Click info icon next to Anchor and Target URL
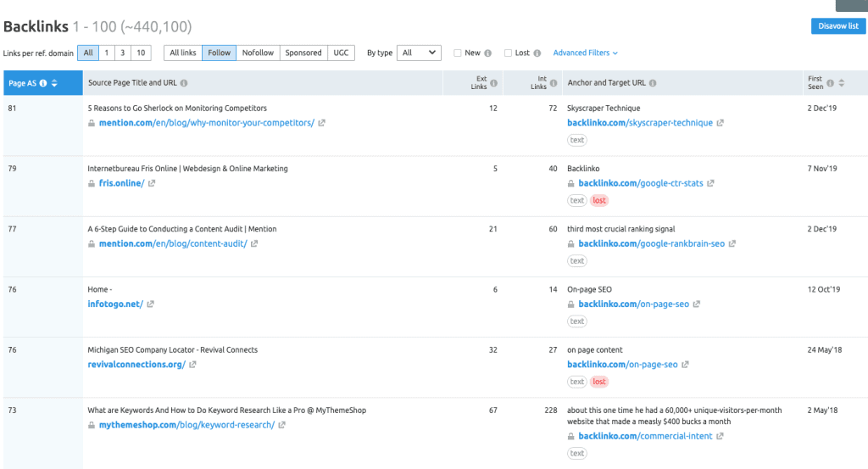Image resolution: width=868 pixels, height=469 pixels. coord(653,83)
